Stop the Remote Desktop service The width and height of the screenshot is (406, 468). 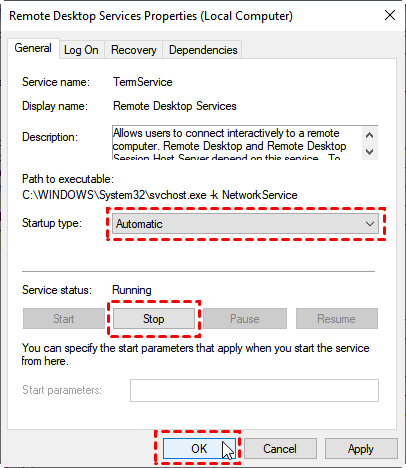click(154, 319)
